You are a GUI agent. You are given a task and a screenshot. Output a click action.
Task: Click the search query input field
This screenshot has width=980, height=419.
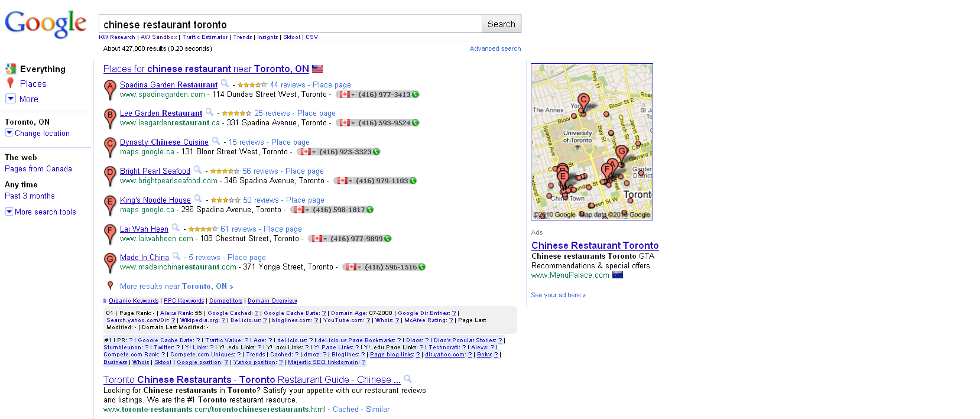pyautogui.click(x=290, y=24)
